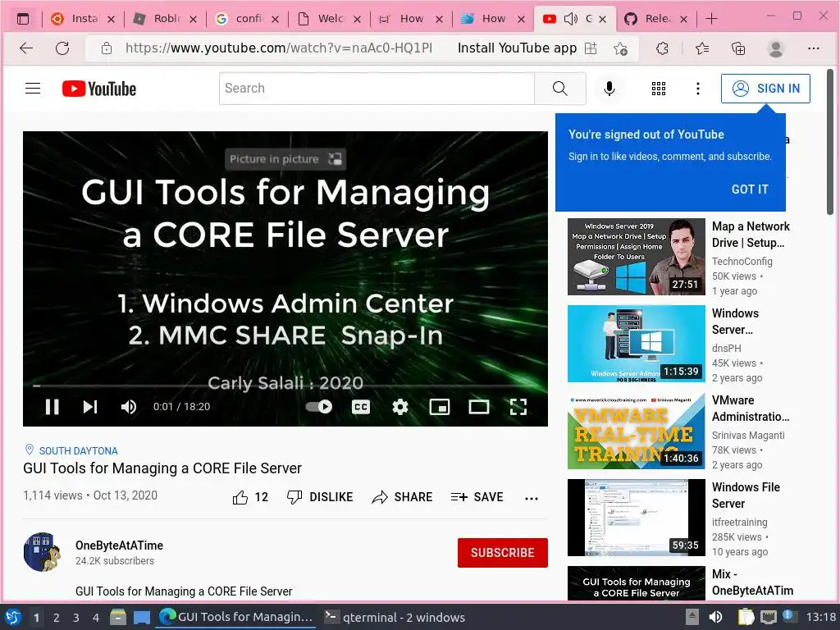Go to the YouTube home logo
This screenshot has height=630, width=840.
tap(99, 89)
